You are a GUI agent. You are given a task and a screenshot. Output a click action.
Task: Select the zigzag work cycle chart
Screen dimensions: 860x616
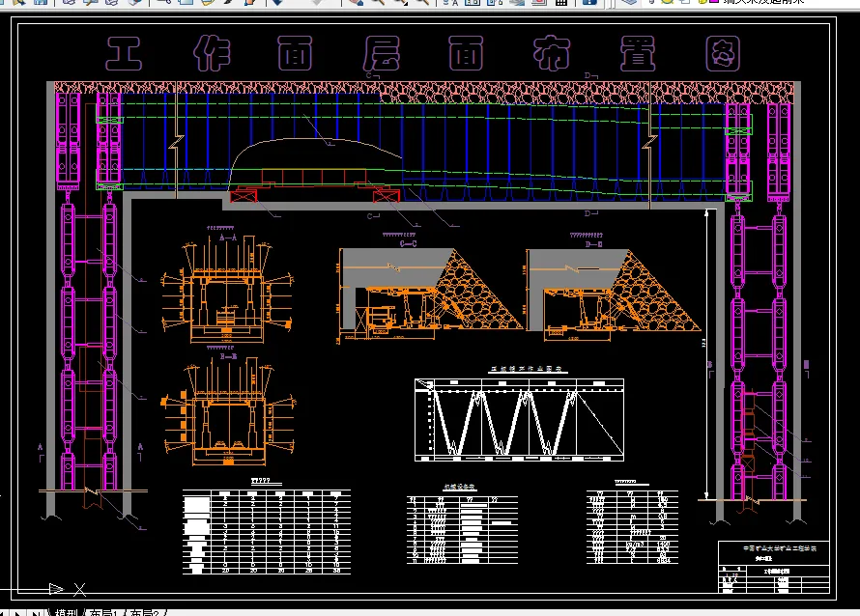tap(519, 420)
